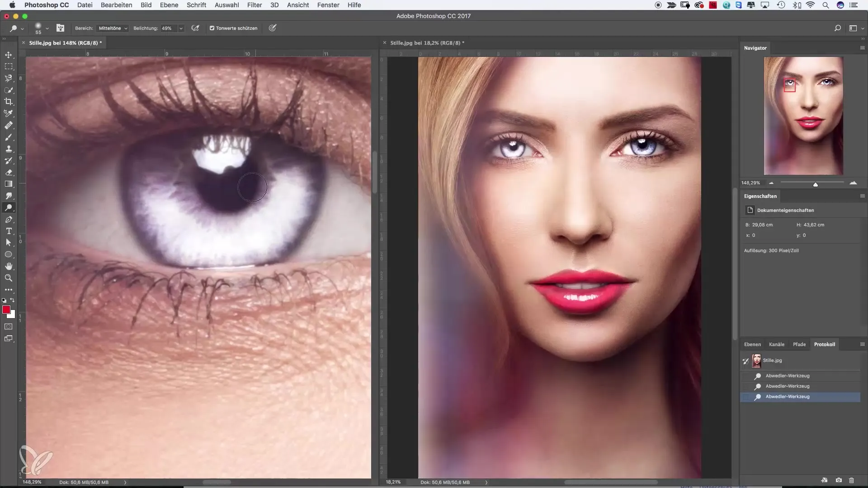Image resolution: width=868 pixels, height=488 pixels.
Task: Create new document from current state
Action: click(824, 480)
